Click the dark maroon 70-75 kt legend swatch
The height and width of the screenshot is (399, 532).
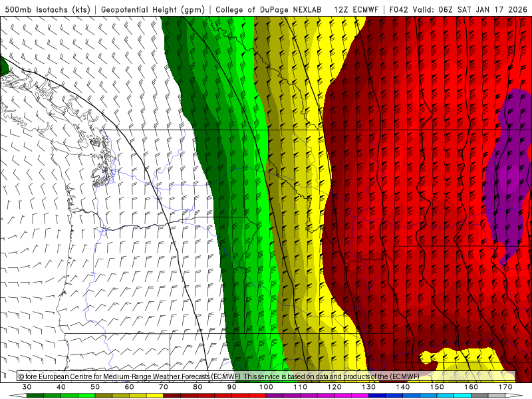click(172, 396)
